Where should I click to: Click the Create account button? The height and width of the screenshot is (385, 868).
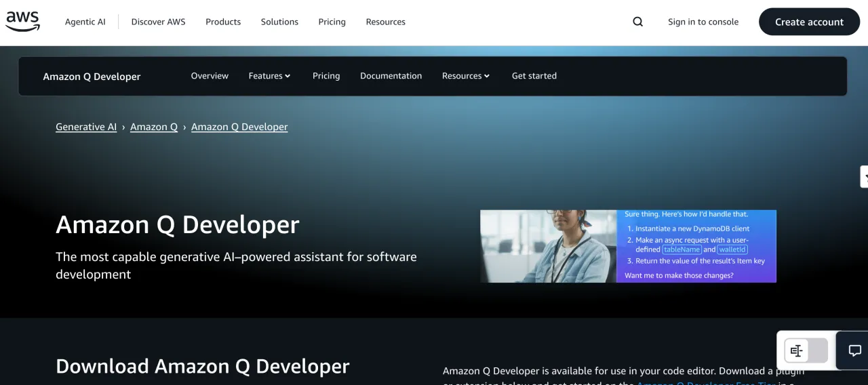point(809,22)
